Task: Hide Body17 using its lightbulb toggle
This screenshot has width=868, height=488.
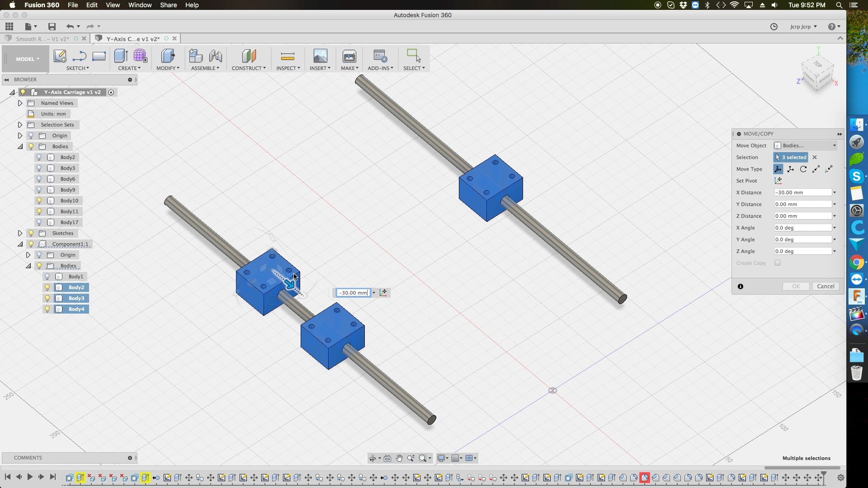Action: click(x=39, y=222)
